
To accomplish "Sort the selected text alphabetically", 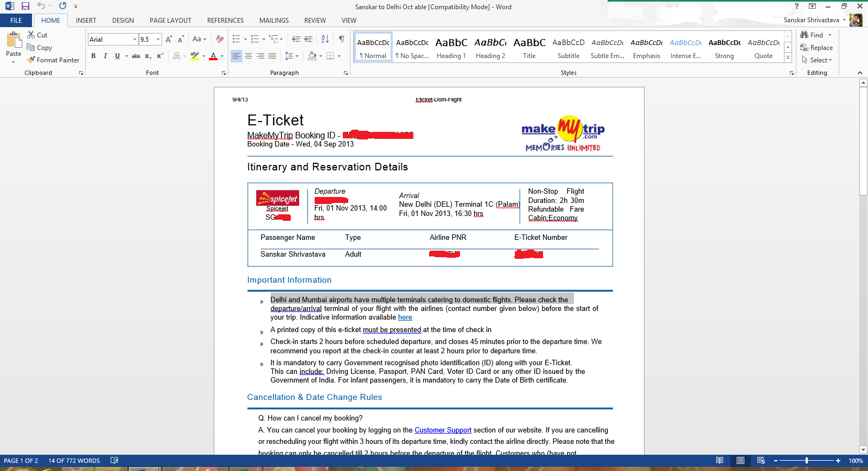I will pos(325,39).
